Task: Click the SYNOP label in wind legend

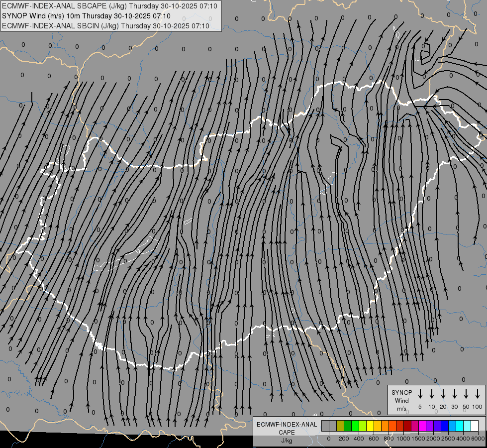Action: tap(401, 393)
